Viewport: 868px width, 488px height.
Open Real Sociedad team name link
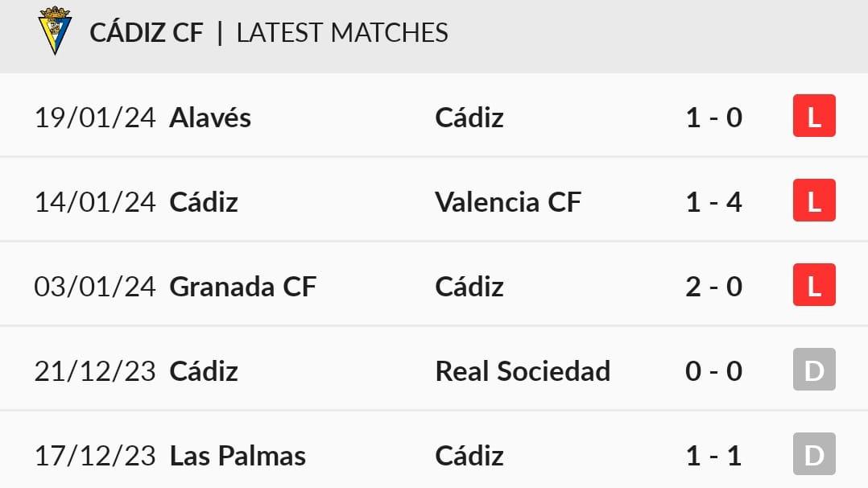click(x=523, y=371)
